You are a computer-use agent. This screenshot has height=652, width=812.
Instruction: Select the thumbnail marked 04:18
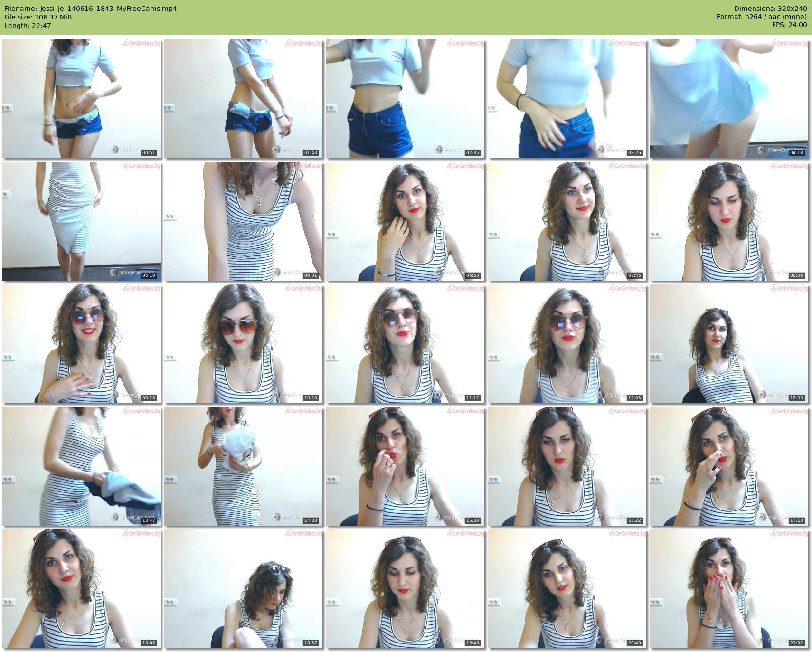click(x=729, y=99)
